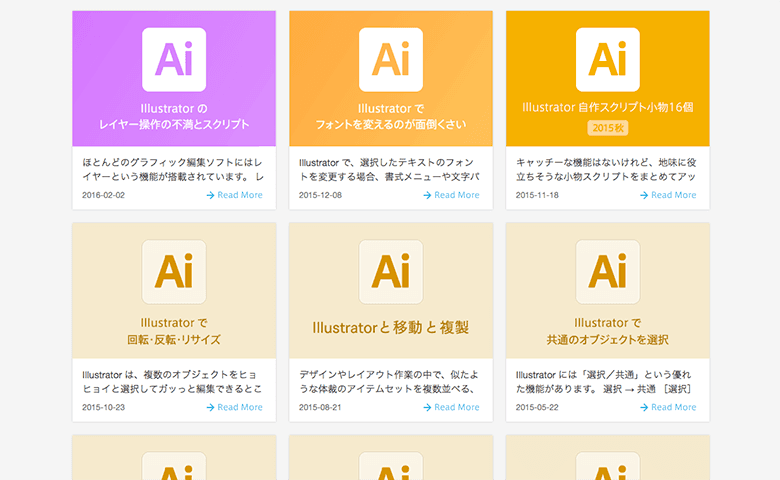The height and width of the screenshot is (480, 780).
Task: Open Read More for the 2015-10-23 article
Action: coord(234,407)
